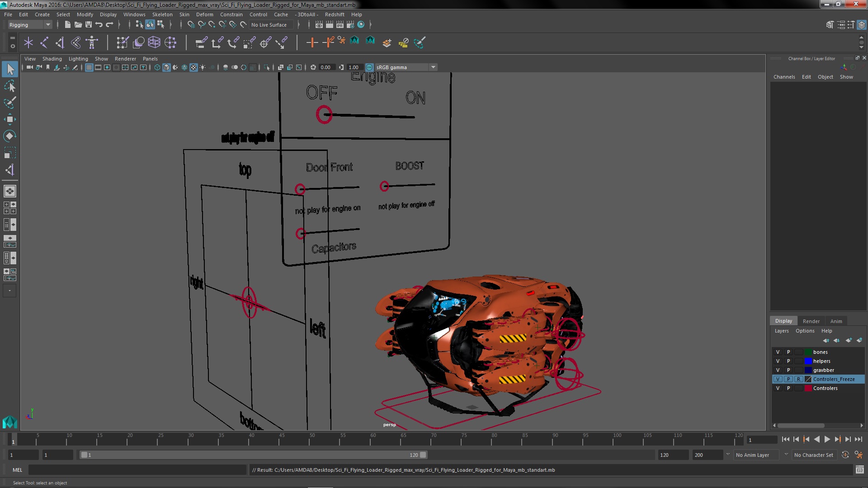
Task: Select the four pane layout icon
Action: (10, 208)
